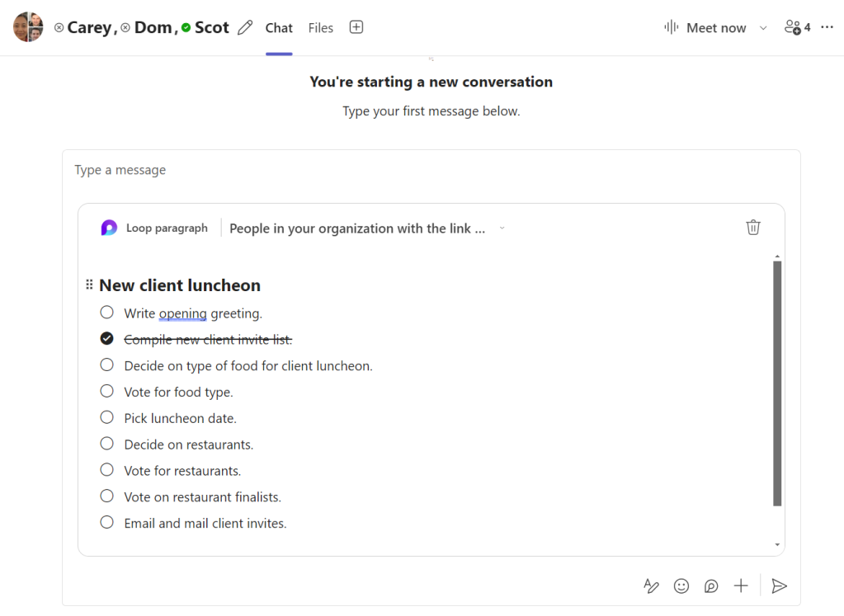
Task: Open the message actions plus icon
Action: (740, 585)
